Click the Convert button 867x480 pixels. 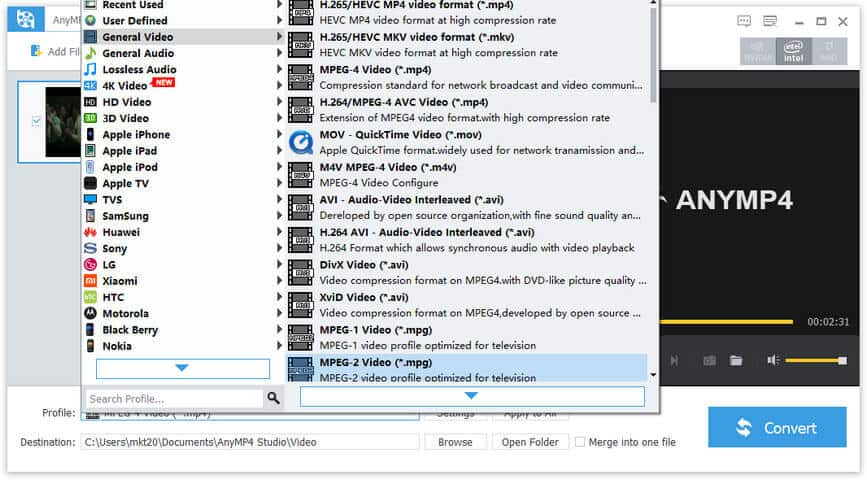point(777,427)
